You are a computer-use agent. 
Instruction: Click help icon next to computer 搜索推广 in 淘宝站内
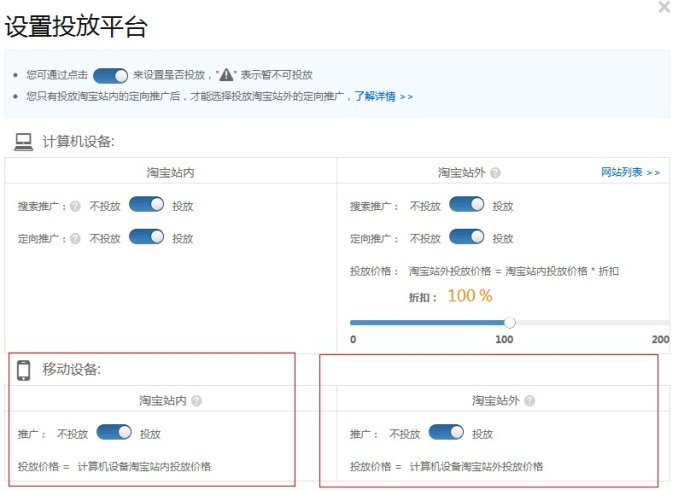(75, 206)
